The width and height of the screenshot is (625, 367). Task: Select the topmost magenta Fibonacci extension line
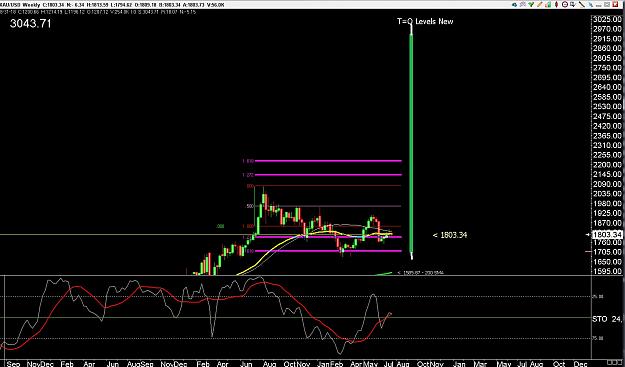328,161
